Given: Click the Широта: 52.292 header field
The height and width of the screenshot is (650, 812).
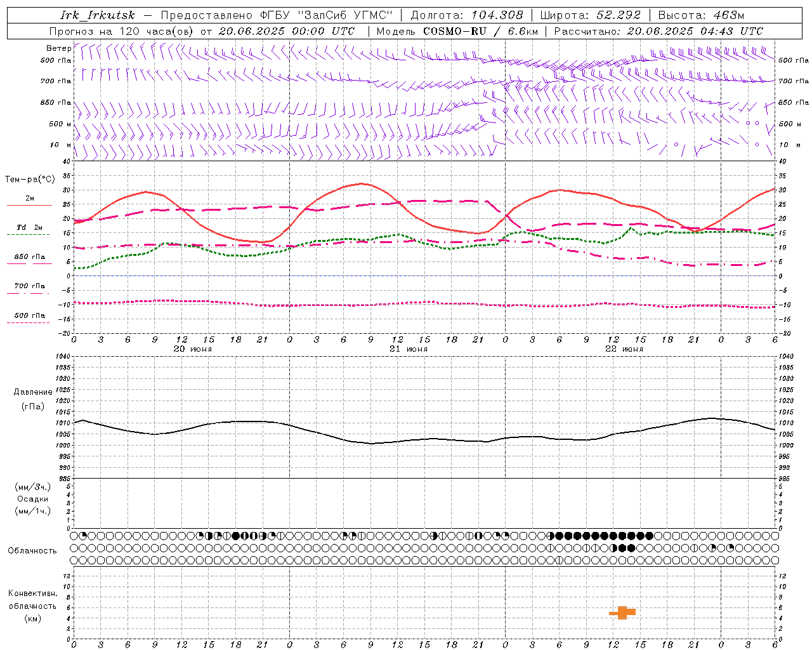Looking at the screenshot, I should click(x=591, y=15).
